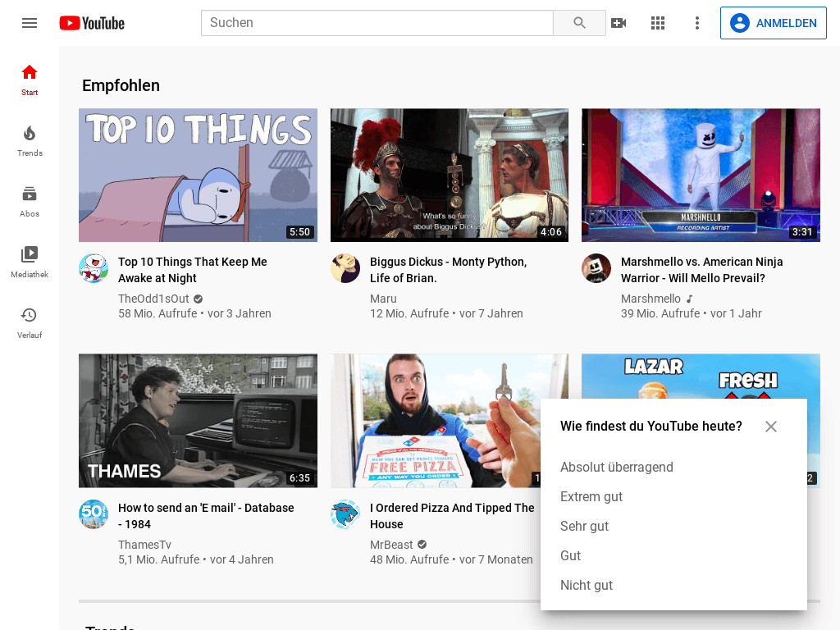Screen dimensions: 840x630
Task: Open Verlauf in the sidebar
Action: point(30,323)
